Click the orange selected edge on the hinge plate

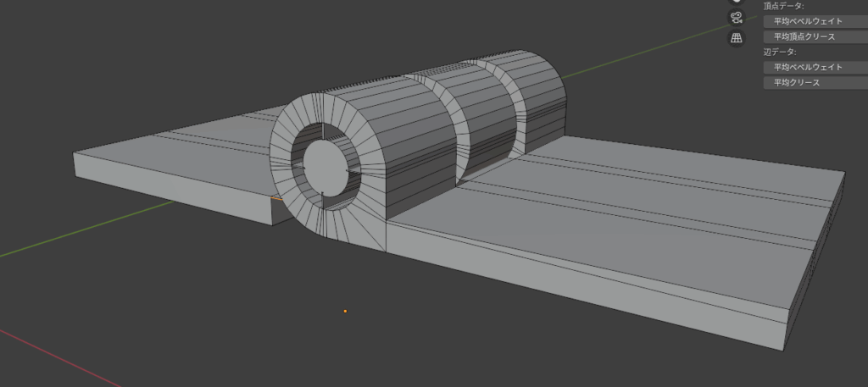(x=276, y=198)
